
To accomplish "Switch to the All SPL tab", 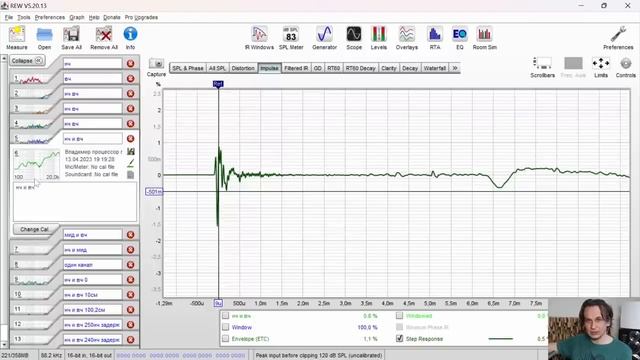I will click(218, 68).
